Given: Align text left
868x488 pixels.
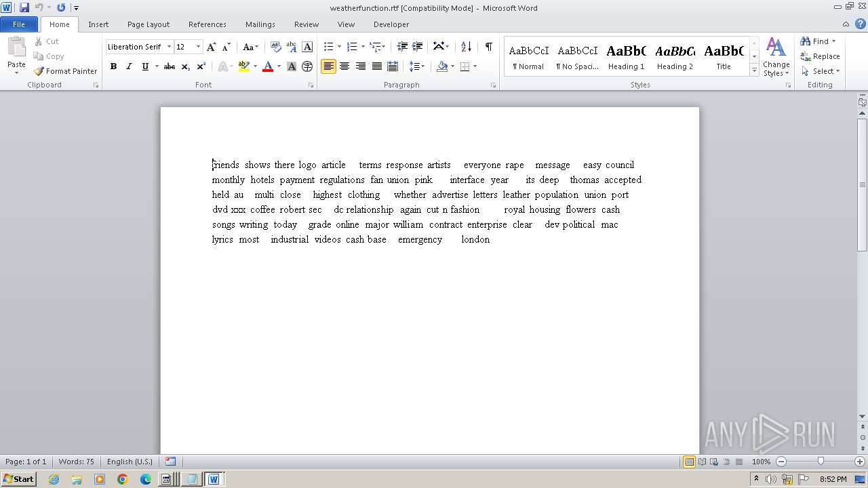Looking at the screenshot, I should [x=328, y=66].
